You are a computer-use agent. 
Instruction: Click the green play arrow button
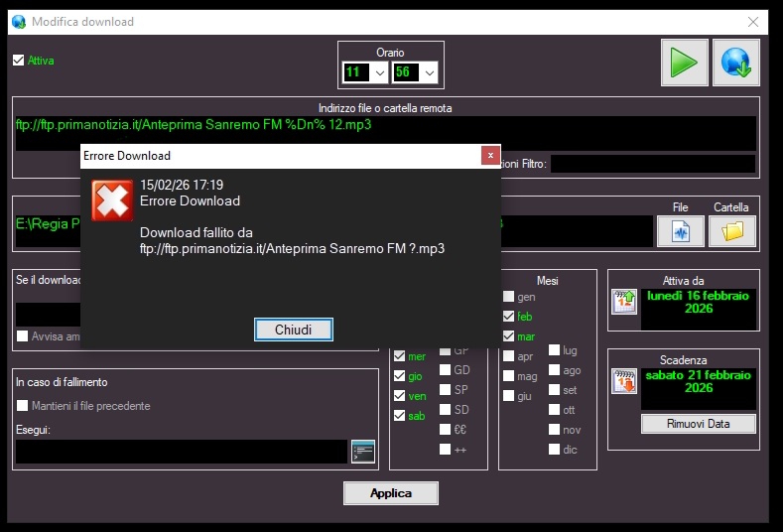pyautogui.click(x=684, y=63)
